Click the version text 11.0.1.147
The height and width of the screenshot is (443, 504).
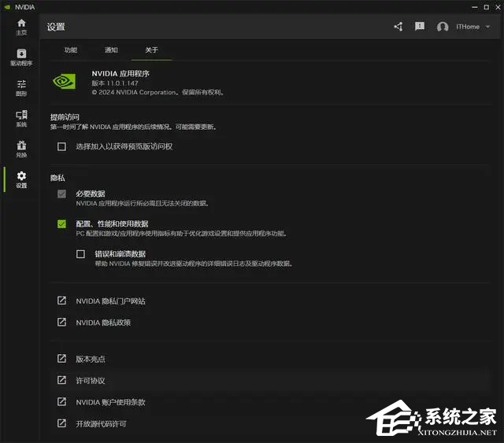click(x=122, y=83)
